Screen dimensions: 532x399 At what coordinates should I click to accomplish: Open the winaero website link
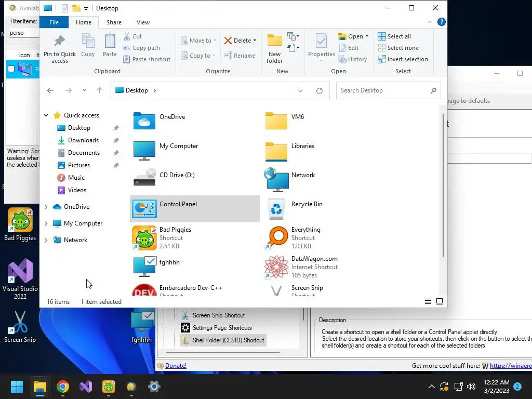pyautogui.click(x=511, y=365)
